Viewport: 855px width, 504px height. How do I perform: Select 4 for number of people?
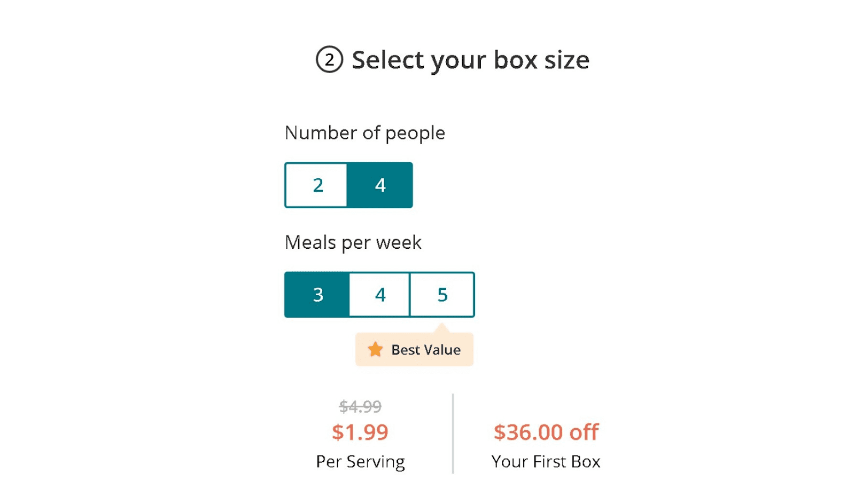click(x=380, y=185)
